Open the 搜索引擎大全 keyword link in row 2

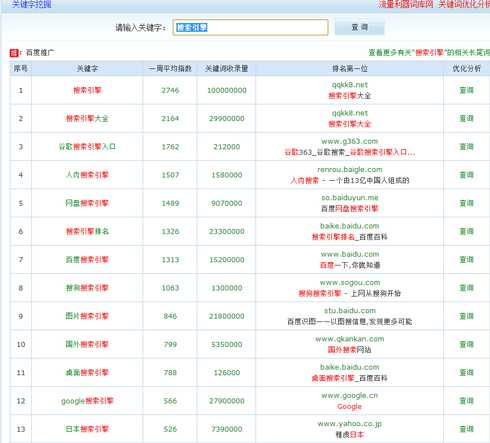coord(87,119)
